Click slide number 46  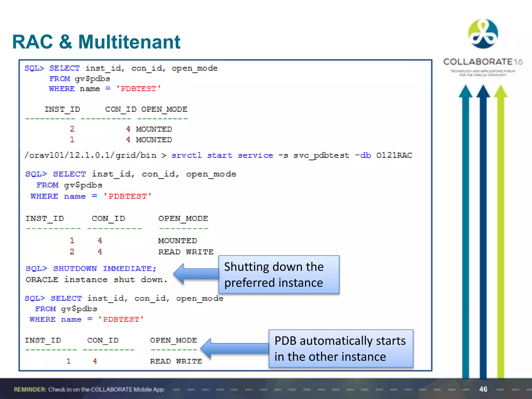483,389
